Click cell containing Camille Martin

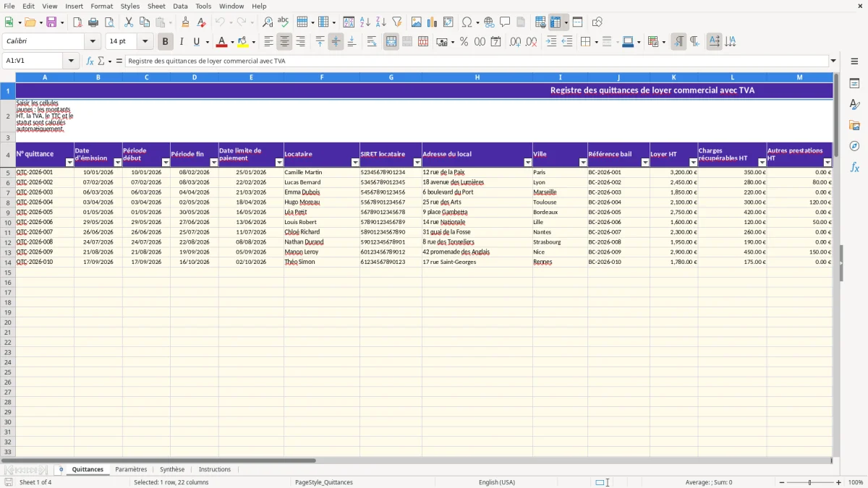coord(322,172)
